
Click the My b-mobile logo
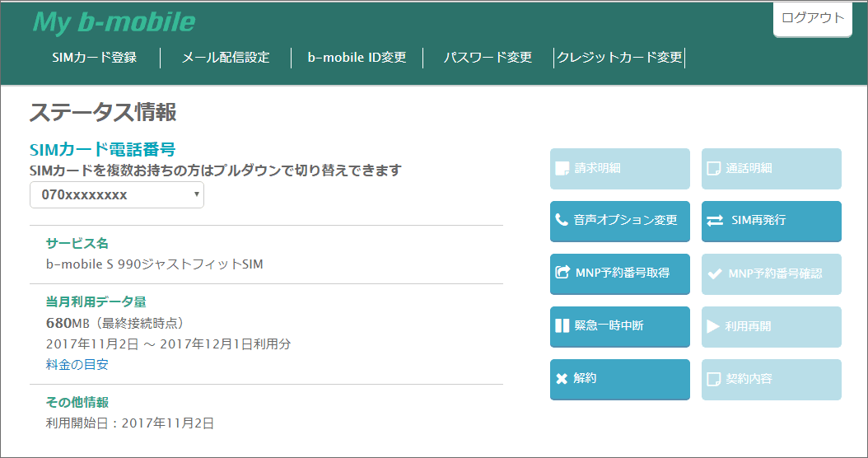[x=114, y=21]
